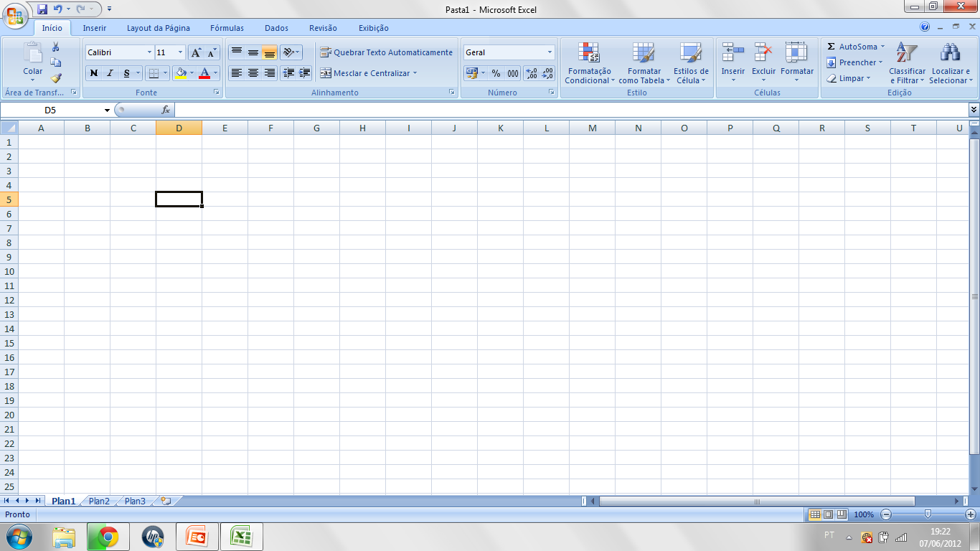Open Formatar como Tabela gallery

tap(644, 63)
